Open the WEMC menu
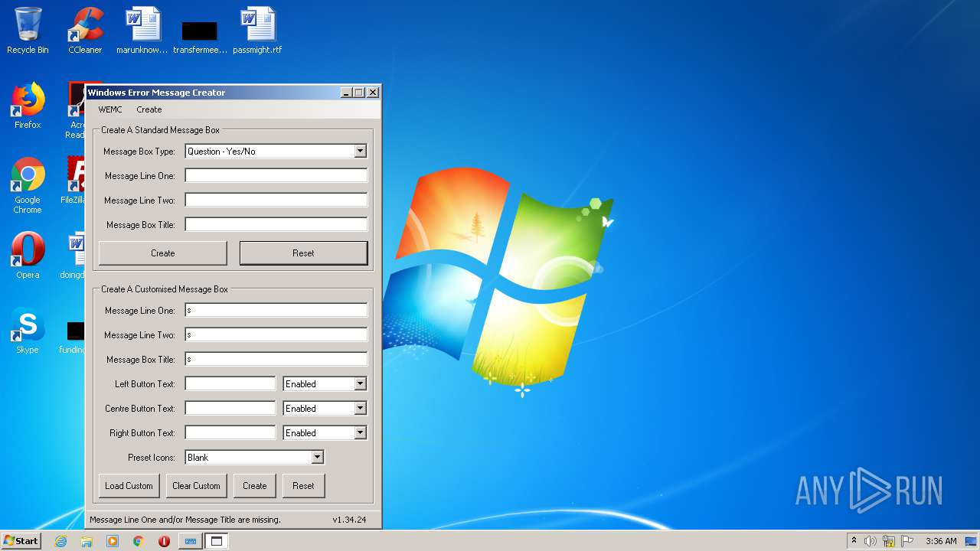The width and height of the screenshot is (980, 551). (x=110, y=109)
